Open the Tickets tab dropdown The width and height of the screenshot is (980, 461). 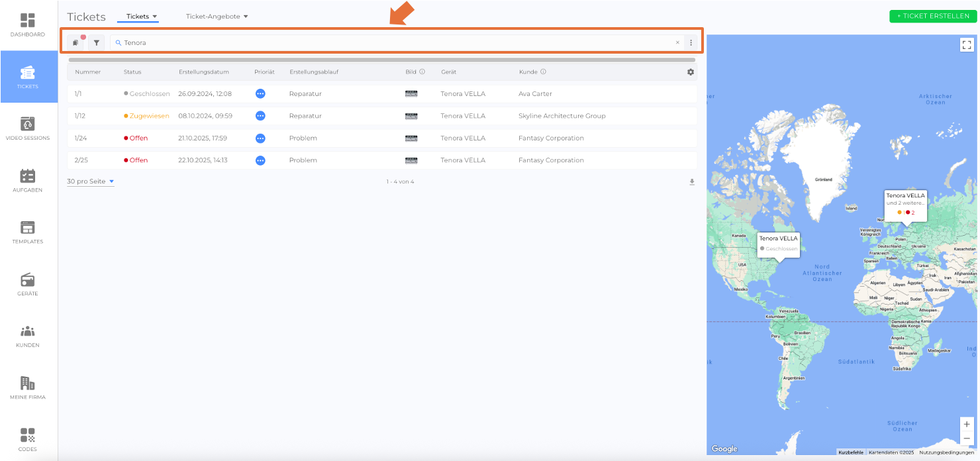click(142, 17)
